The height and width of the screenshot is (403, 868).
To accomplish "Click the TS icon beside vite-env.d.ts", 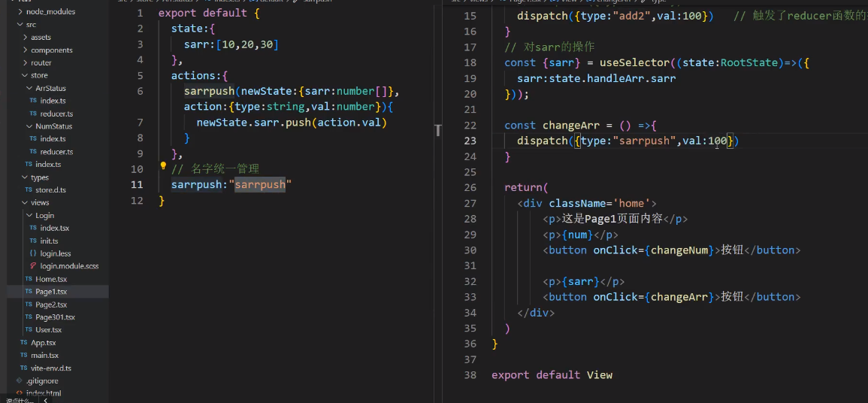I will coord(24,368).
